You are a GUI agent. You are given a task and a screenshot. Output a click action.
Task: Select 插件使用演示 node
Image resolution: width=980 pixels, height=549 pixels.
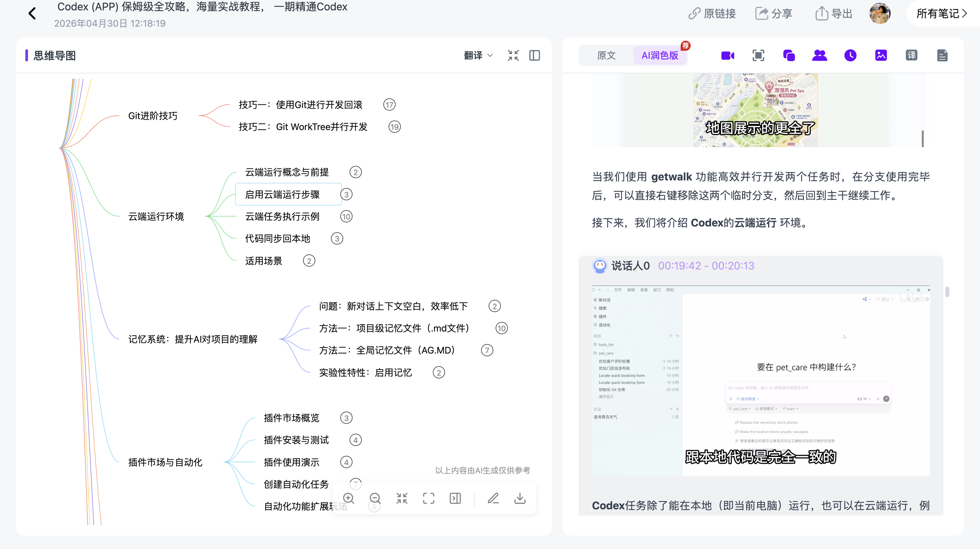tap(292, 462)
